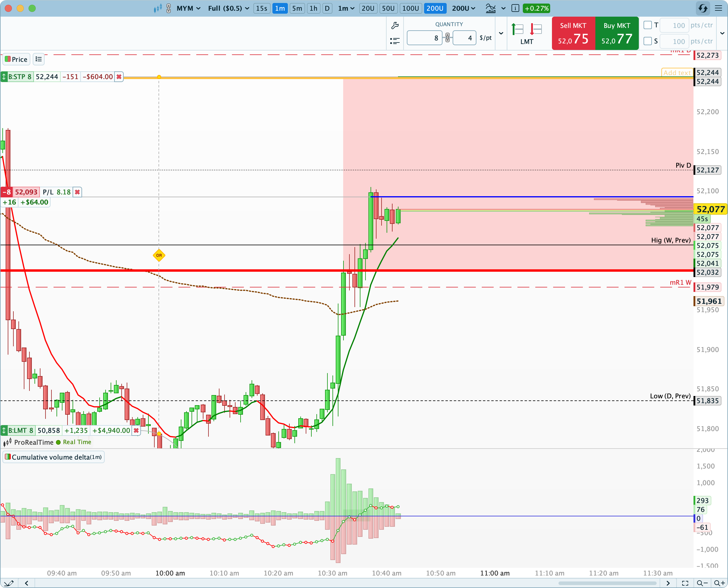
Task: Click the quantity field showing 8
Action: point(424,38)
